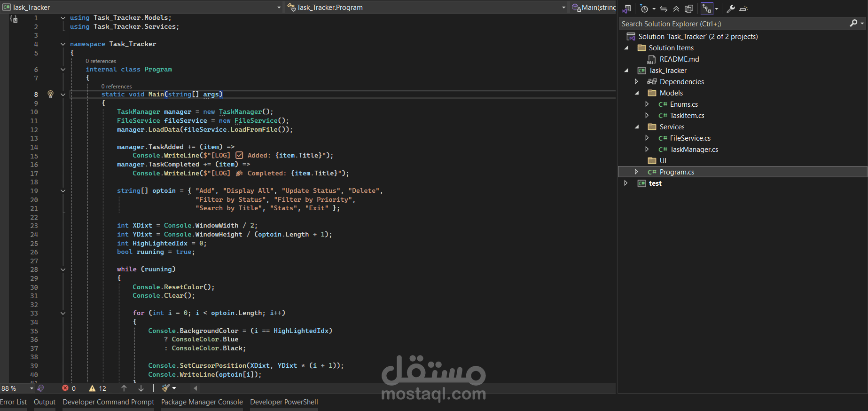Switch between solutions and folder views

[x=626, y=8]
